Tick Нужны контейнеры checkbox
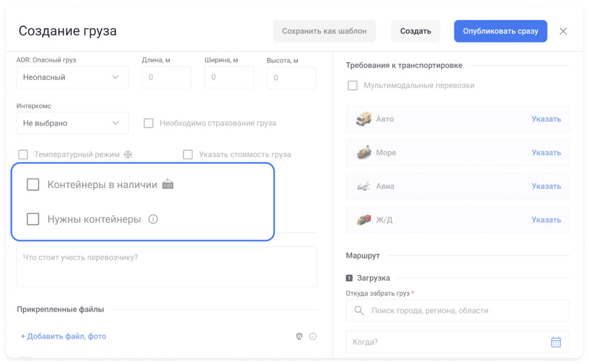 pyautogui.click(x=33, y=219)
